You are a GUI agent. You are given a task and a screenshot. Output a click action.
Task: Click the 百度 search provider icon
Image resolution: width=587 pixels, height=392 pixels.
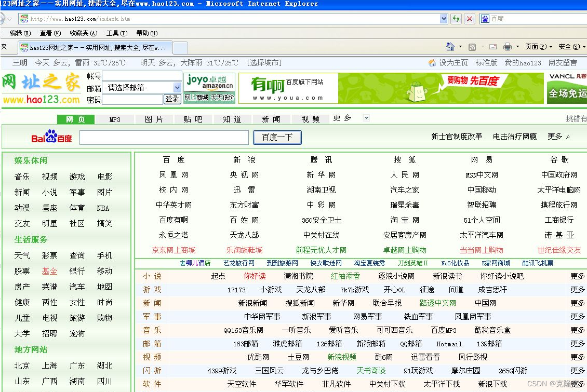tap(484, 19)
